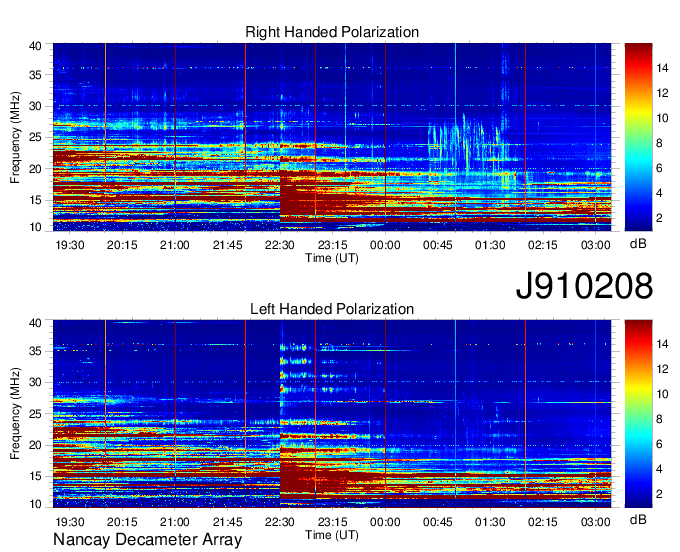Click the 02:15 tick label on bottom plot
Screen dimensions: 680x552
click(x=543, y=522)
